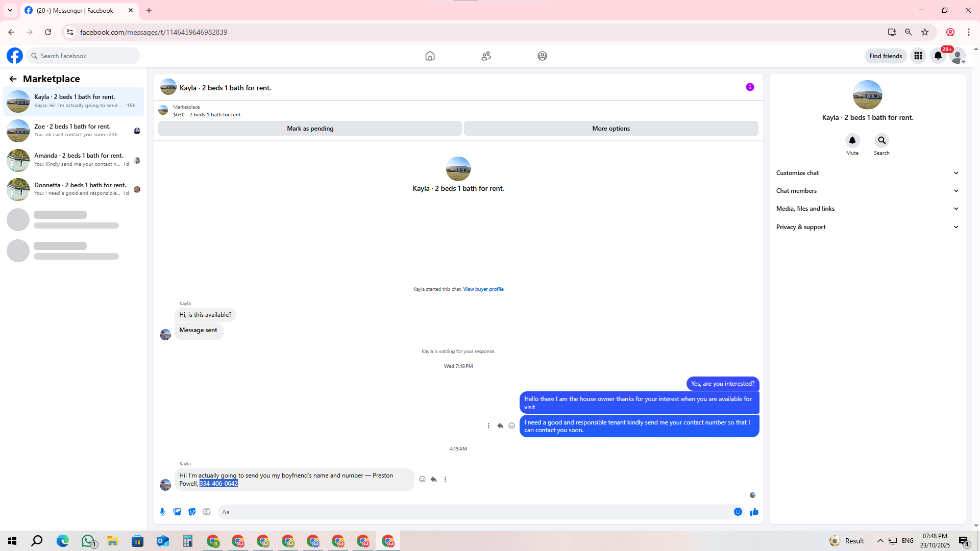This screenshot has width=980, height=551.
Task: Open emoji picker in message box
Action: [x=738, y=512]
